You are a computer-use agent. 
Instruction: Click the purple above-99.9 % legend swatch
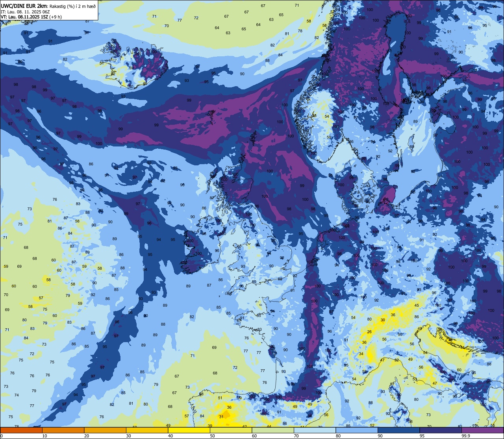[482, 430]
